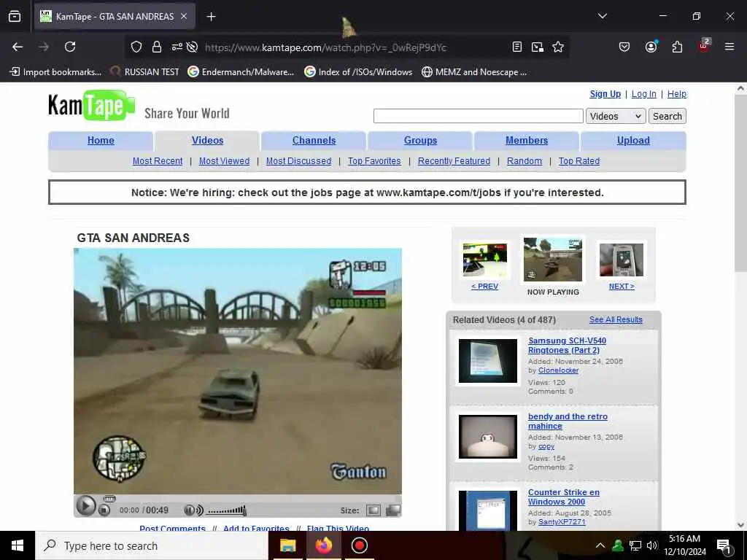Click the KamTape search input field

479,116
